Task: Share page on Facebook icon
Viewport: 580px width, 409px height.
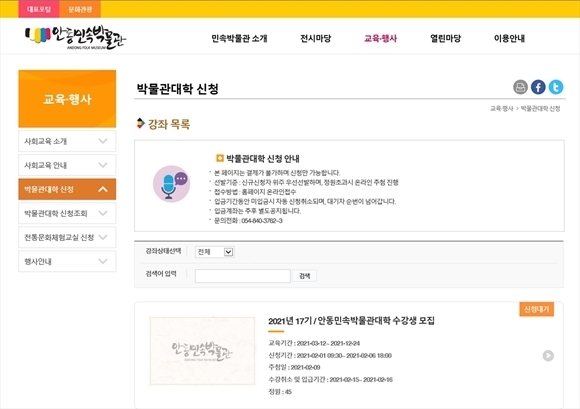Action: point(538,87)
